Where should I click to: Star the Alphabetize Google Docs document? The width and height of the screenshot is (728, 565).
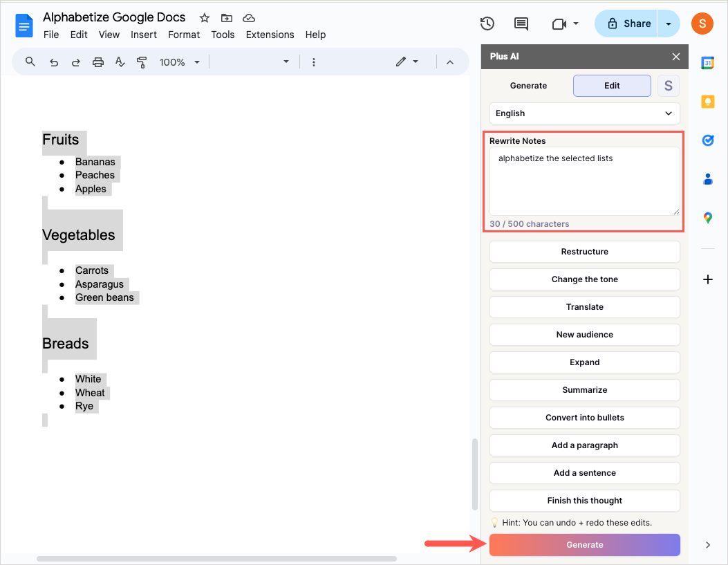pos(204,18)
